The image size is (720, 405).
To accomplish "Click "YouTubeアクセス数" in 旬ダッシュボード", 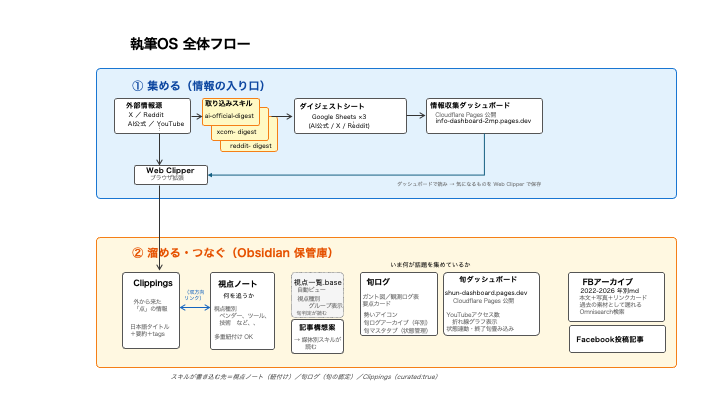I will [473, 315].
